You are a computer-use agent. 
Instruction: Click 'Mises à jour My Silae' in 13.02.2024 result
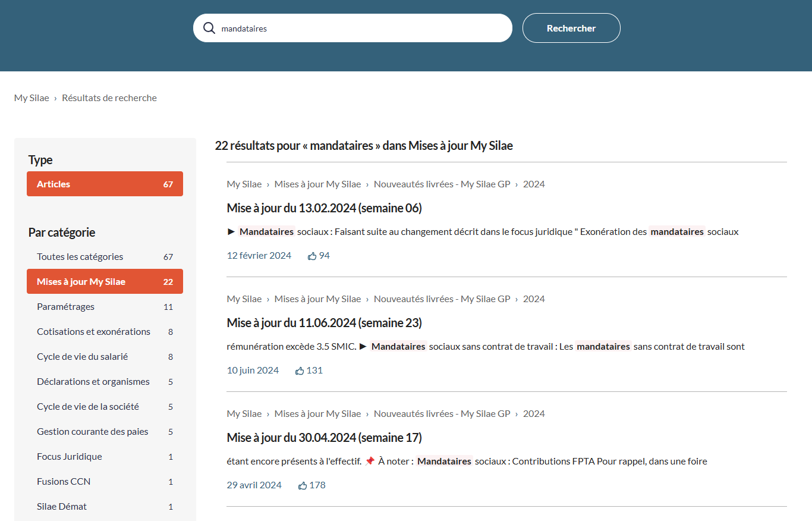pyautogui.click(x=317, y=184)
